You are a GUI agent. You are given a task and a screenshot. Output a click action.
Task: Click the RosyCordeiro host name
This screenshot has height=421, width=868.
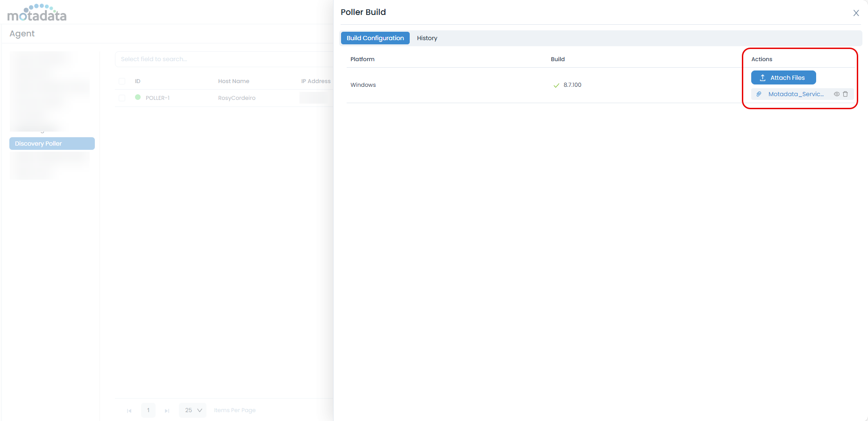click(236, 98)
